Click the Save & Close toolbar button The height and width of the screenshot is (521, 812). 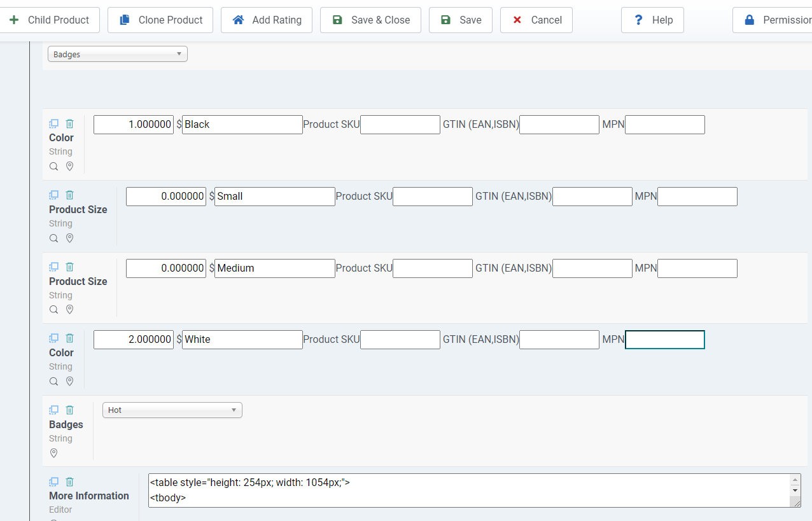[x=370, y=20]
